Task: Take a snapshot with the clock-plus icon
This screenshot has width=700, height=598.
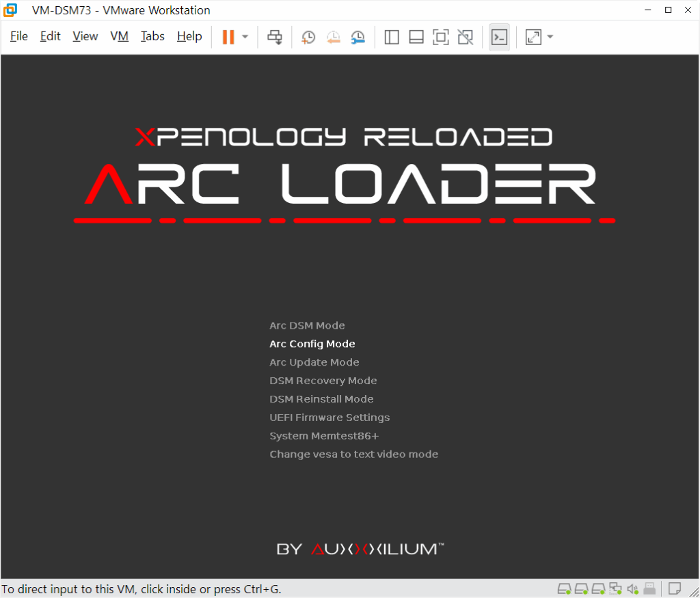Action: click(x=308, y=37)
